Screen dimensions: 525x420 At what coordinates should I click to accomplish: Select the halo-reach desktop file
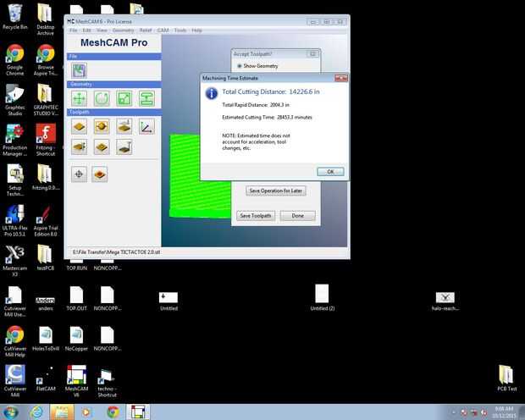445,301
